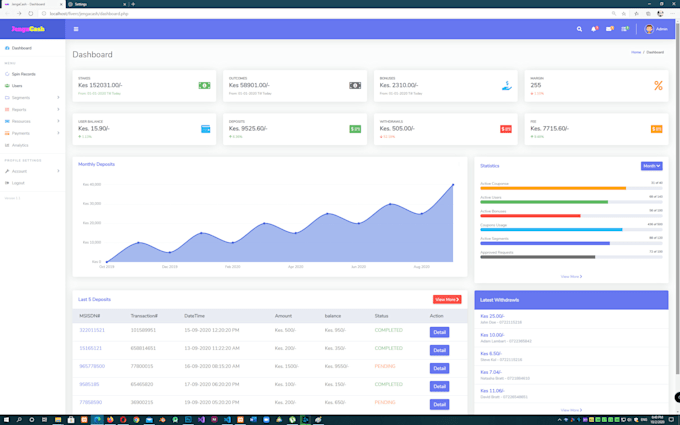Click View More under Statistics
The width and height of the screenshot is (680, 425).
pyautogui.click(x=571, y=277)
